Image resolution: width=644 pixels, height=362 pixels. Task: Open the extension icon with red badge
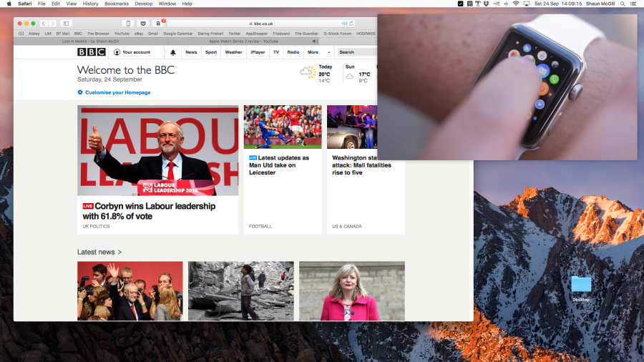pyautogui.click(x=158, y=24)
